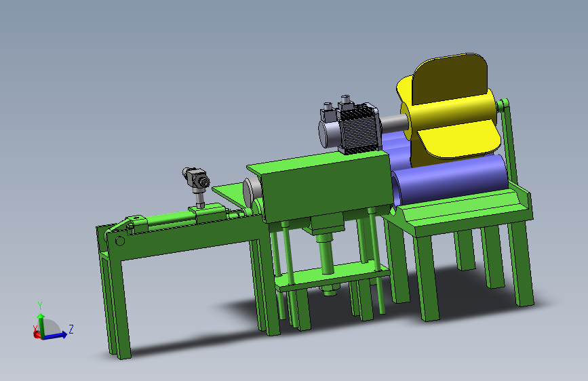Image resolution: width=588 pixels, height=381 pixels.
Task: Click the blue Z axis arrow of the triad
Action: (56, 336)
